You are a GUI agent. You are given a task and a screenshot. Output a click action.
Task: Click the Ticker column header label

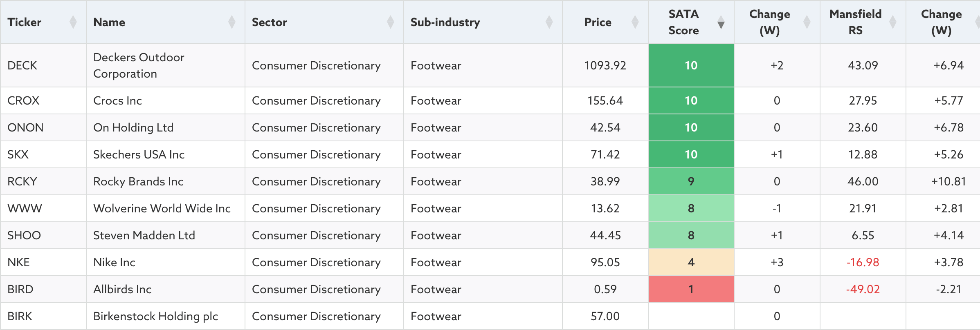click(x=25, y=22)
